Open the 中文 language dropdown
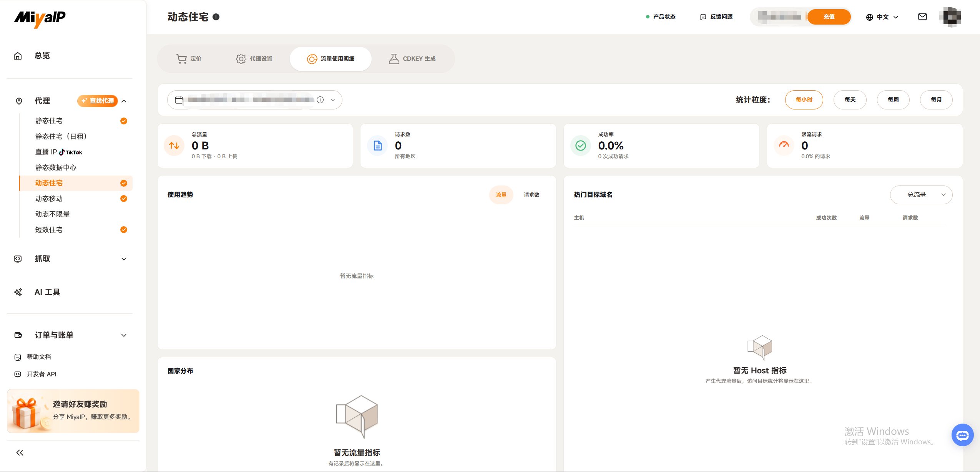 (882, 17)
